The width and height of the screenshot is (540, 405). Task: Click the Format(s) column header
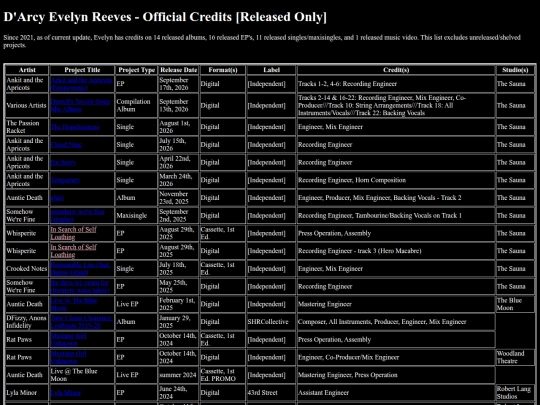[x=223, y=70]
